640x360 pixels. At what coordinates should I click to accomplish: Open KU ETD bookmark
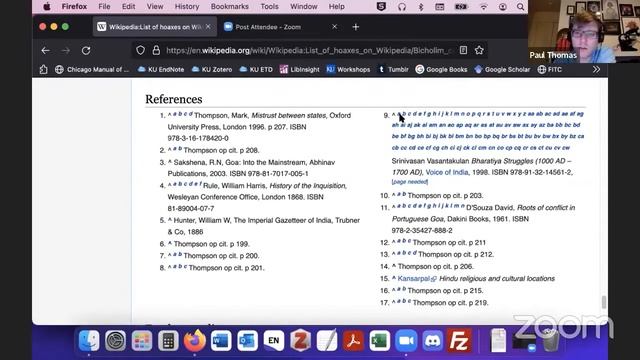pos(256,69)
